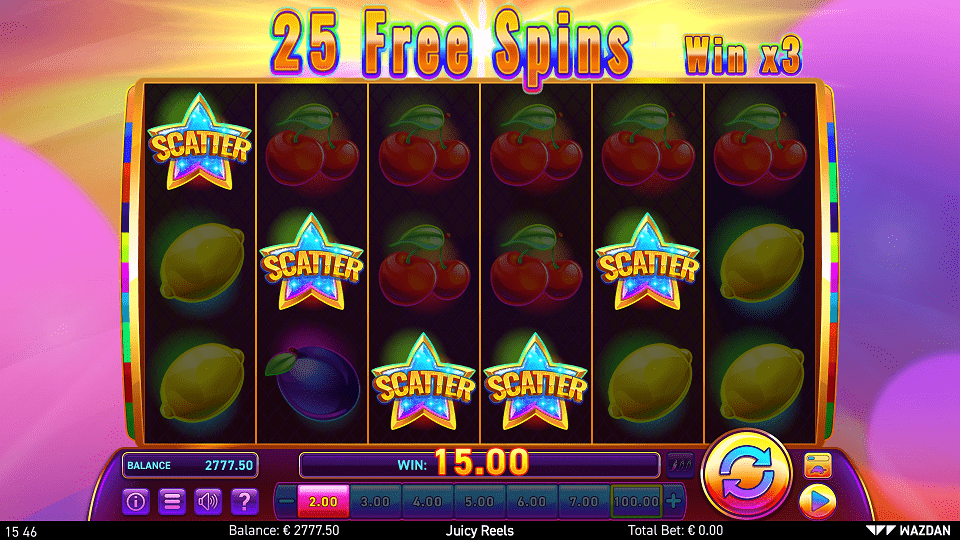960x540 pixels.
Task: Toggle the chili pepper volatility icon
Action: click(680, 465)
